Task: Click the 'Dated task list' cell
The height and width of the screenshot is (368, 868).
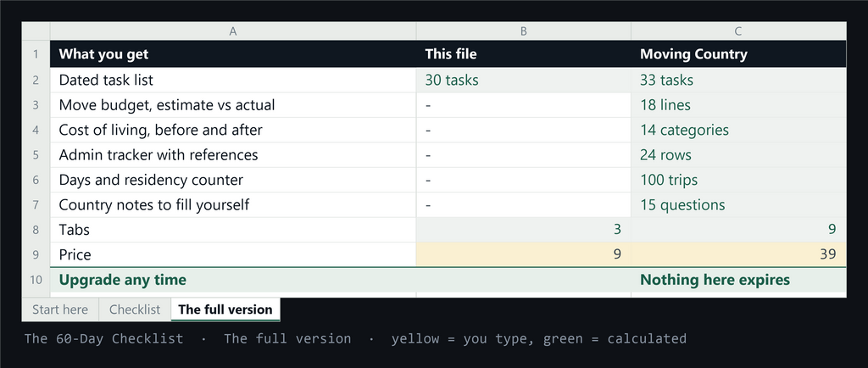Action: coord(233,81)
